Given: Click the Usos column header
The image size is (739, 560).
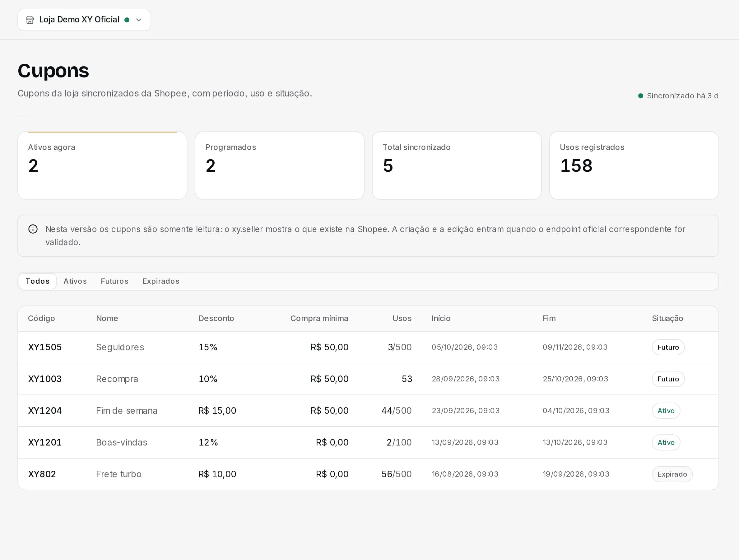Looking at the screenshot, I should point(402,319).
